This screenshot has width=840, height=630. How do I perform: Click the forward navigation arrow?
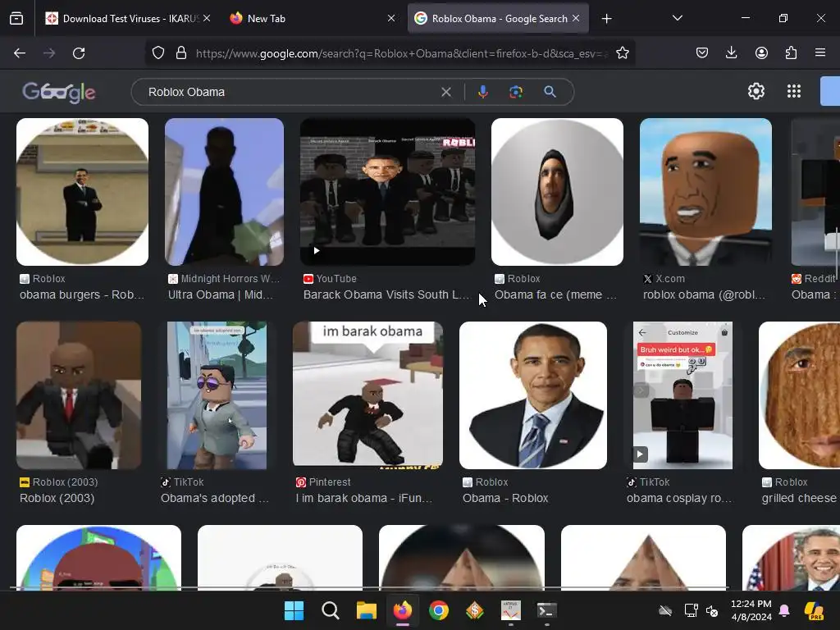[49, 53]
